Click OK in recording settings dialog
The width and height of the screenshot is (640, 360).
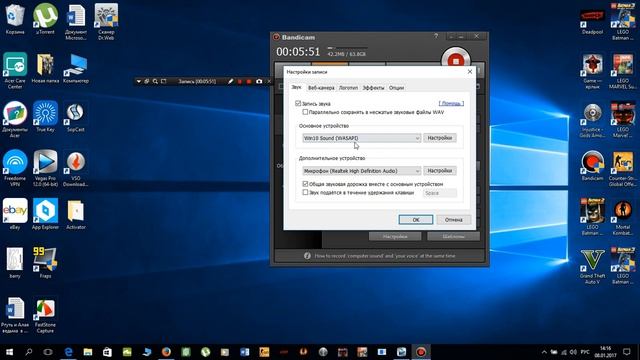pyautogui.click(x=416, y=220)
